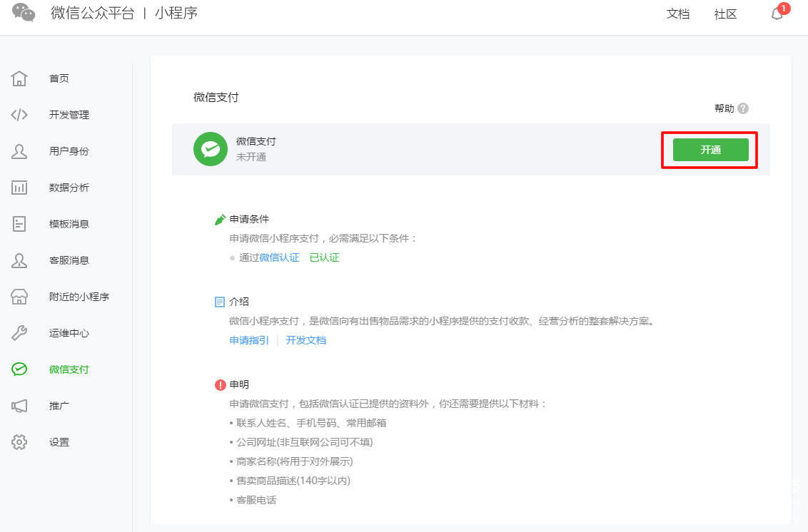Viewport: 808px width, 532px height.
Task: Click the 数据分析 chart icon
Action: point(19,188)
